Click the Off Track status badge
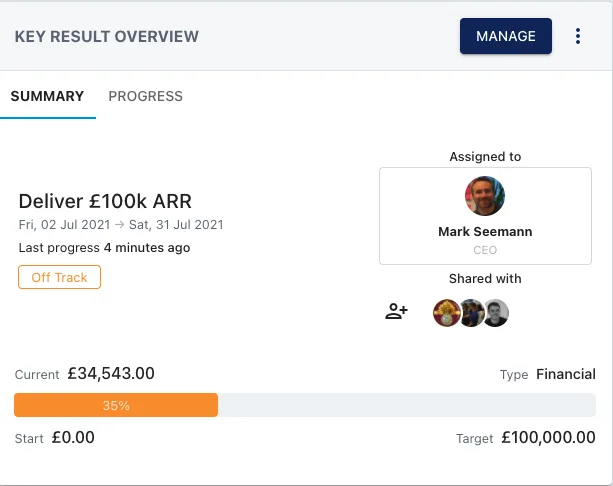 (x=59, y=277)
